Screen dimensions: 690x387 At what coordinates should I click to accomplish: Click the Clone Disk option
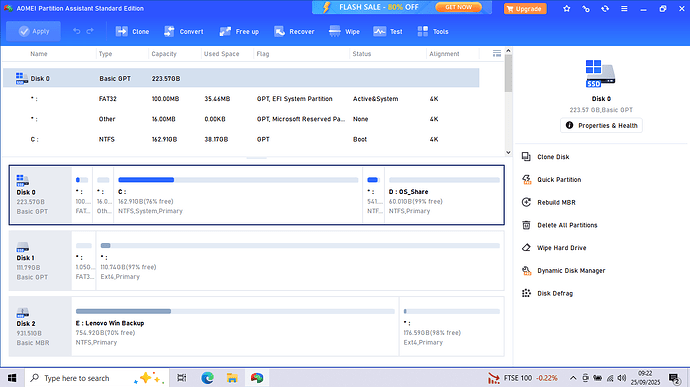[x=546, y=157]
